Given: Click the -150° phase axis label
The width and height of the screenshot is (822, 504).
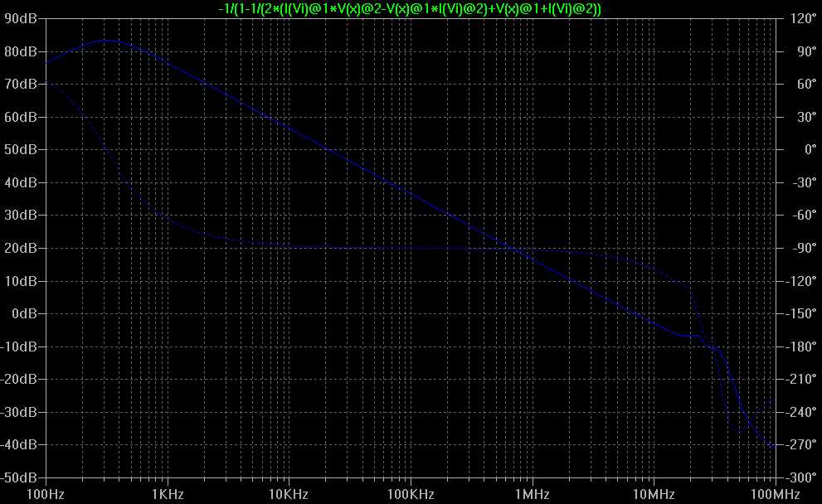Looking at the screenshot, I should 801,313.
